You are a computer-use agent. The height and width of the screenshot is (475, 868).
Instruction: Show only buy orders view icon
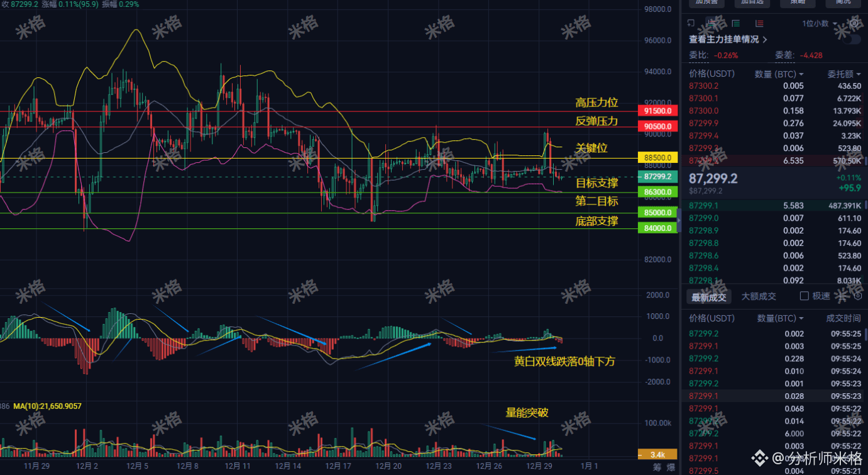pyautogui.click(x=736, y=24)
